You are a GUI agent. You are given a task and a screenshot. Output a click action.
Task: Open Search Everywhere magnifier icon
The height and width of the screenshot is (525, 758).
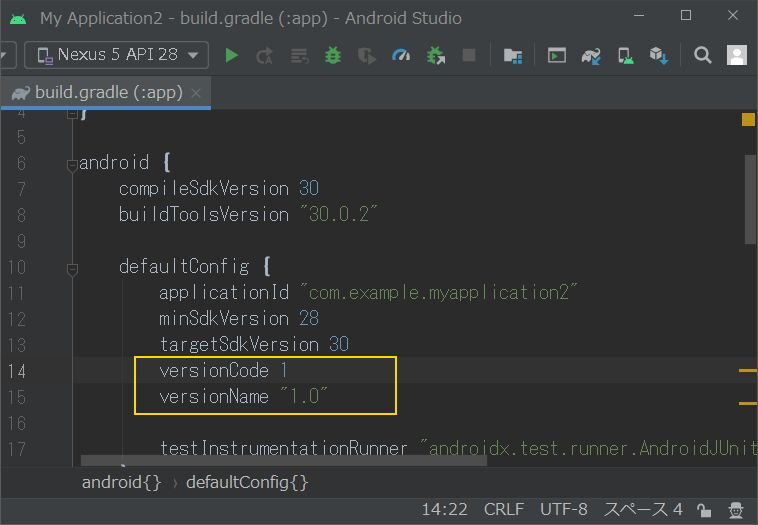702,55
